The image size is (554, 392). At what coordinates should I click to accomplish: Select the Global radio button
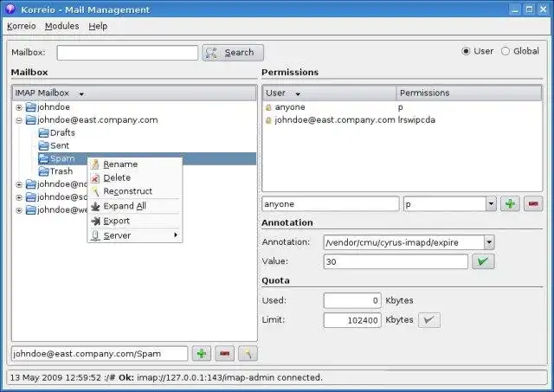coord(506,51)
